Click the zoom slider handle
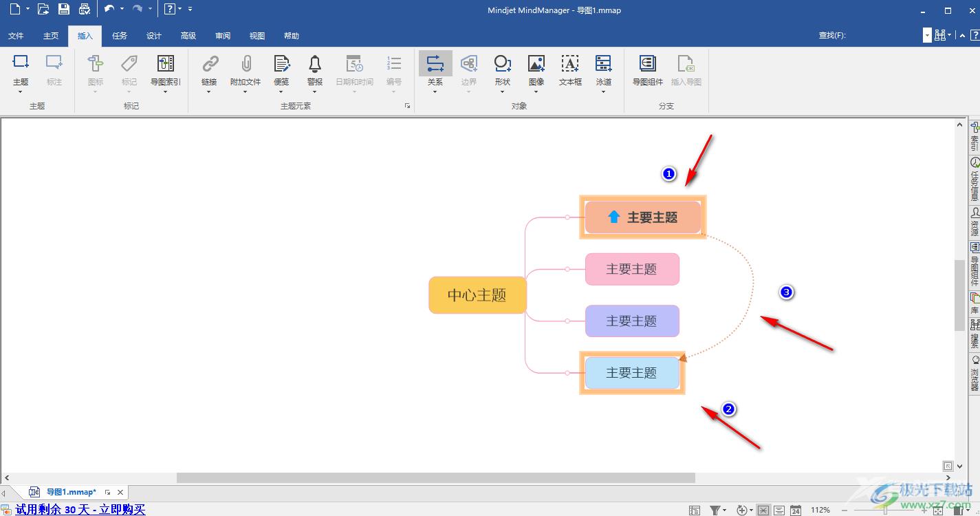This screenshot has width=980, height=516. 885,510
